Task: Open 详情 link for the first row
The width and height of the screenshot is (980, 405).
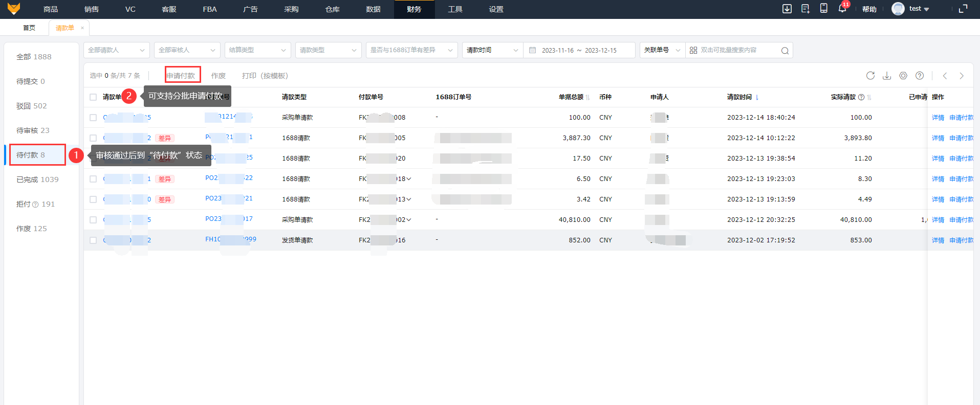Action: 938,118
